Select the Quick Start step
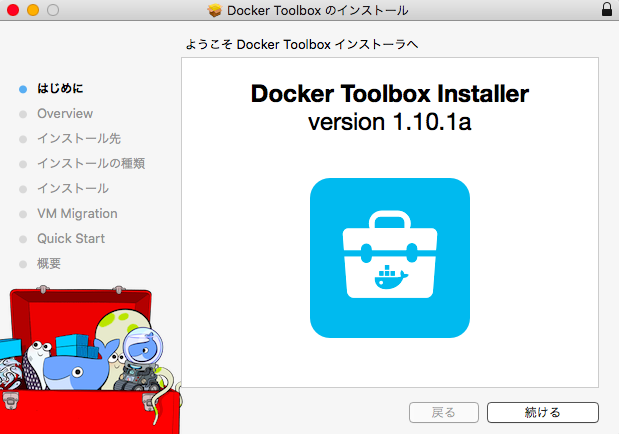 point(71,239)
